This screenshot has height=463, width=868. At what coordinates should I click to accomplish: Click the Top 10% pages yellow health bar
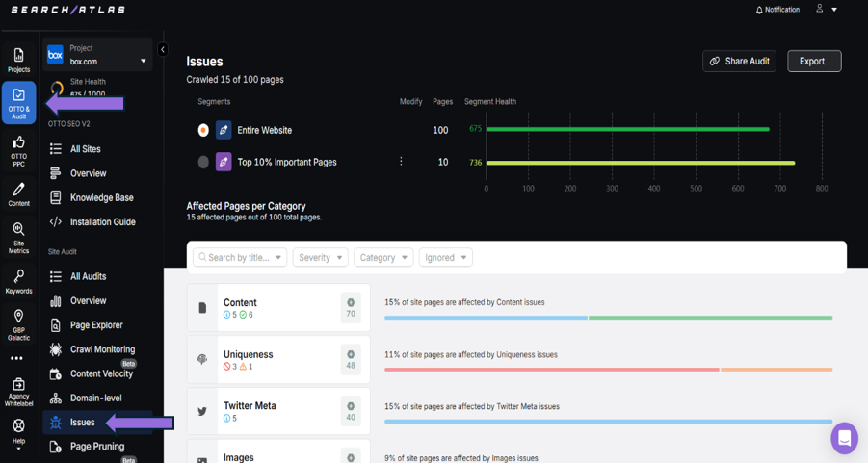(x=641, y=163)
